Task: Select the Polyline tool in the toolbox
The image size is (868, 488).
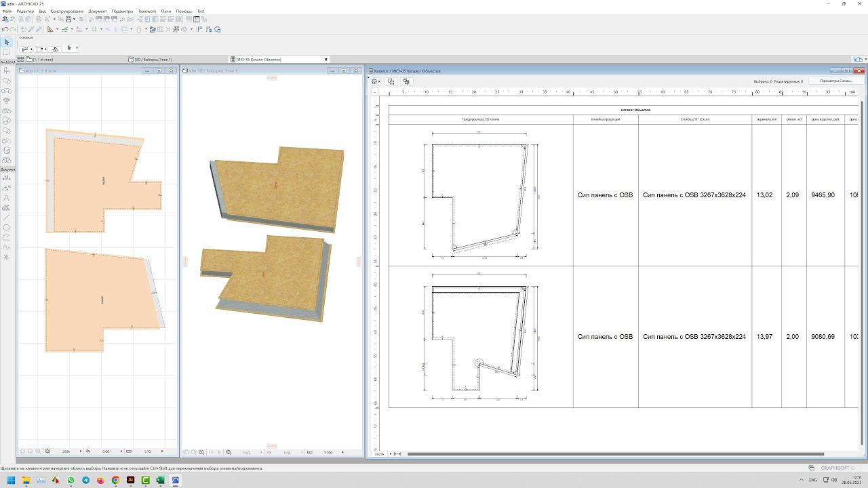Action: 7,237
